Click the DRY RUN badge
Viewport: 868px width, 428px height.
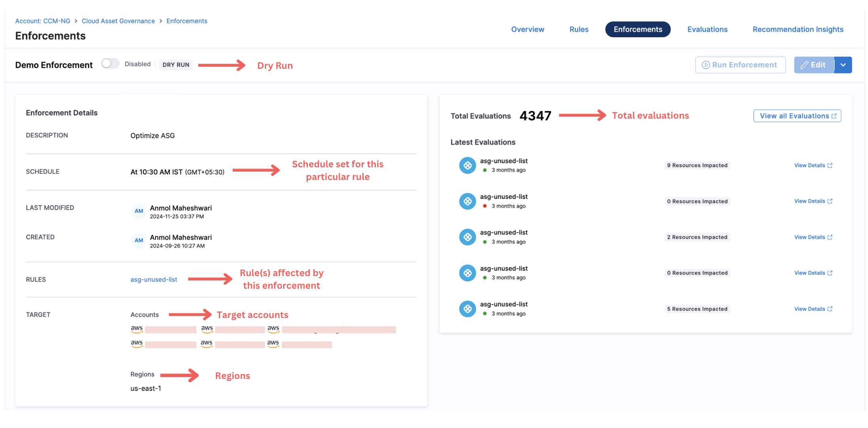176,65
